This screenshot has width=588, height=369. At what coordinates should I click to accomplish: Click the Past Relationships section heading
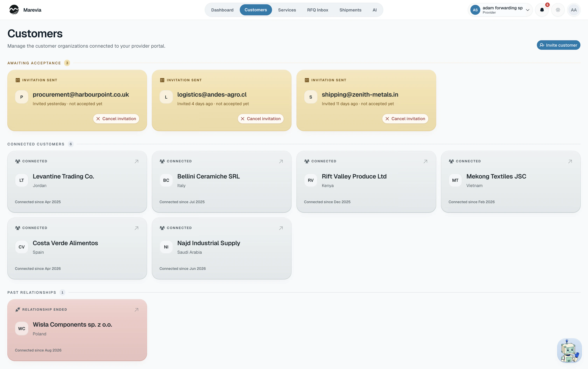(x=32, y=293)
